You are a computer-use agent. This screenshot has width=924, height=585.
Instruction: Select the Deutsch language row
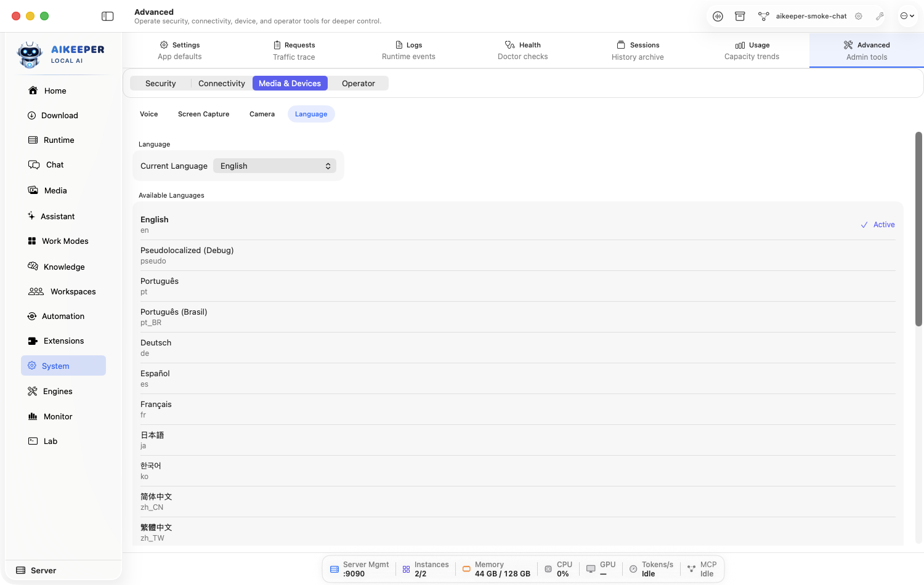tap(517, 347)
